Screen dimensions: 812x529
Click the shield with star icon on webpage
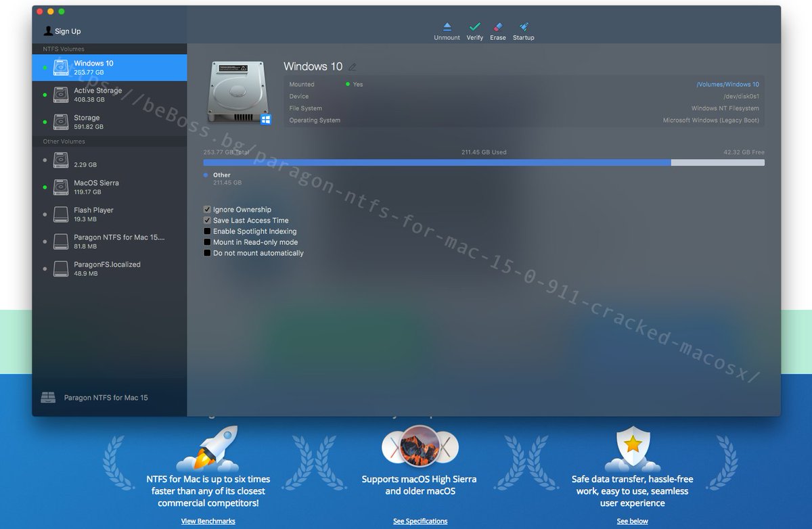633,448
